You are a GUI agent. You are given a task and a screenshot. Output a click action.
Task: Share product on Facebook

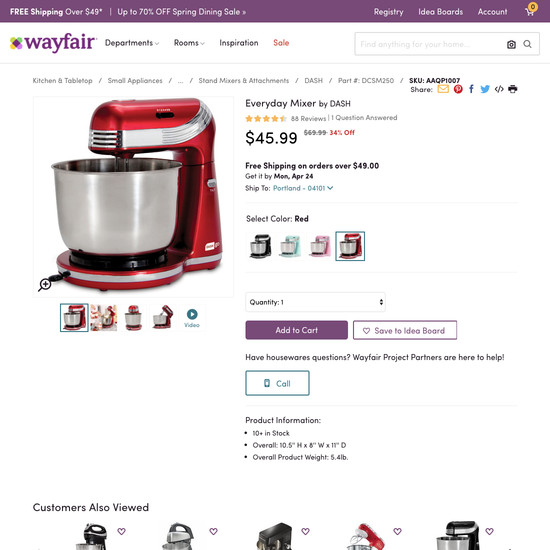[471, 89]
